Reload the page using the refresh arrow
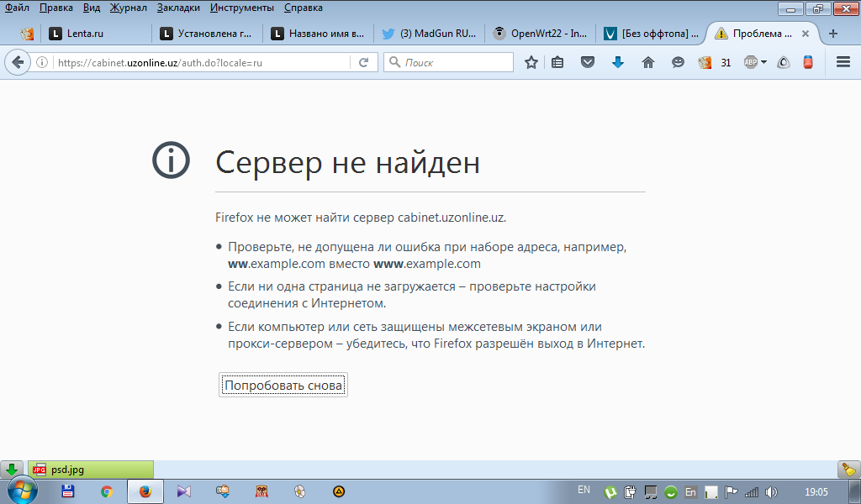This screenshot has height=504, width=861. [363, 62]
